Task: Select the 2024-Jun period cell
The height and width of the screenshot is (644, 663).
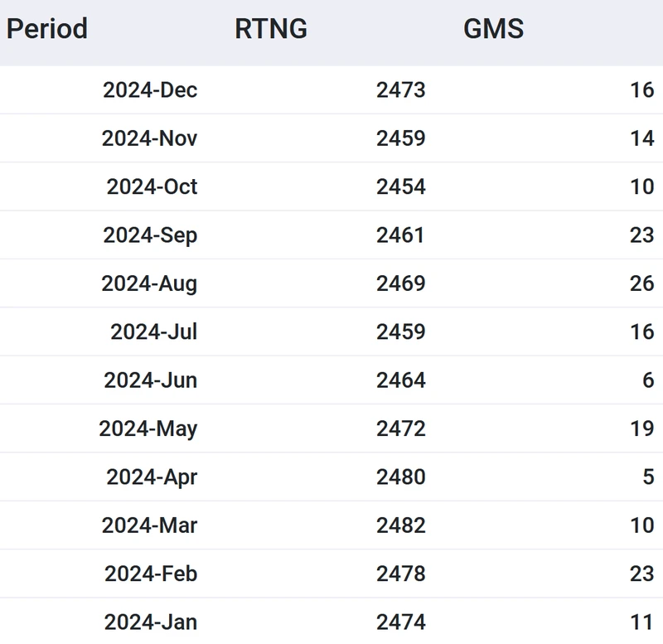Action: tap(150, 380)
